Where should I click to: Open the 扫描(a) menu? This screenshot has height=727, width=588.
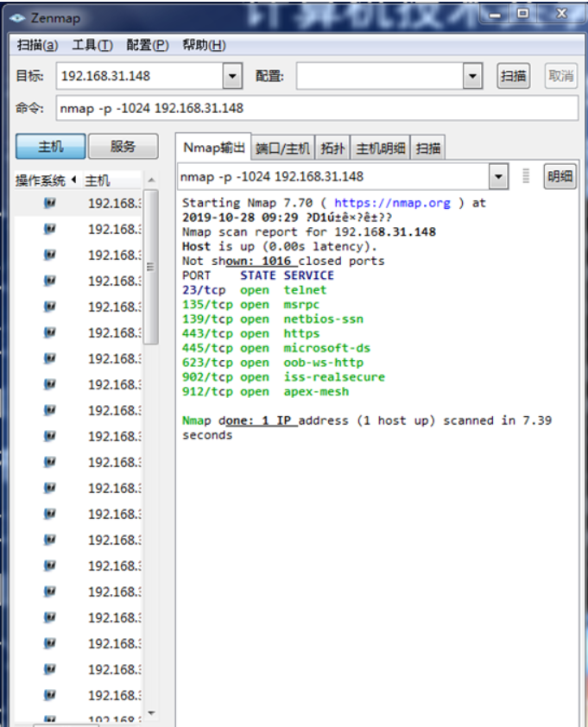tap(38, 45)
